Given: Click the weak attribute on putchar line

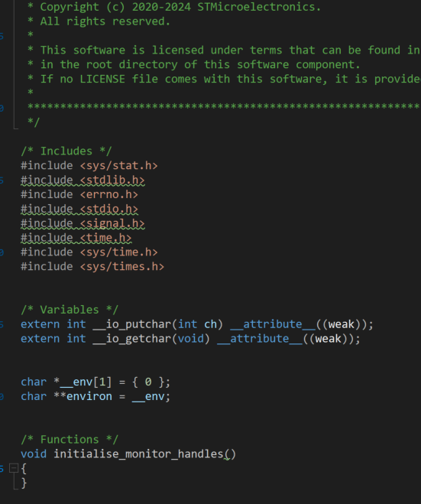Looking at the screenshot, I should [x=341, y=324].
